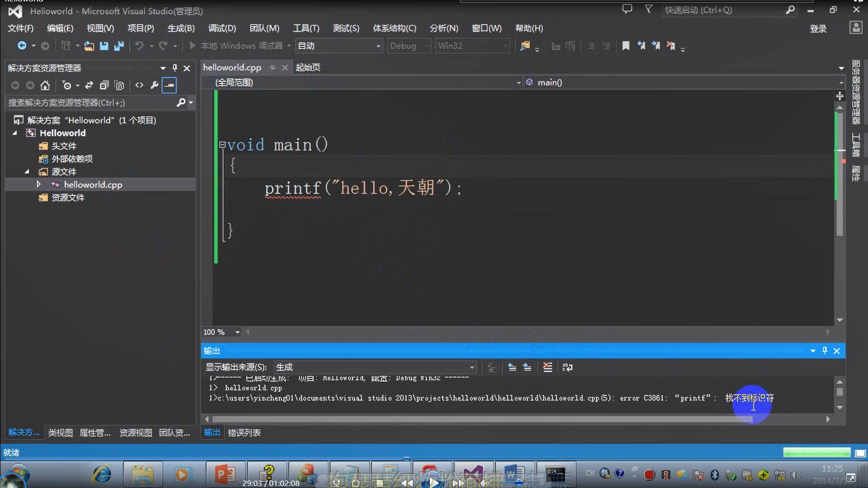Open the main() member dropdown
The width and height of the screenshot is (868, 488).
pyautogui.click(x=841, y=82)
